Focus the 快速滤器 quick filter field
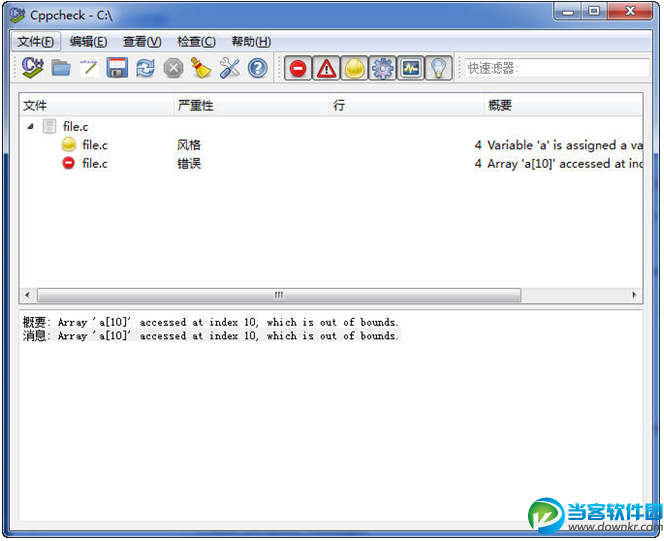Viewport: 664px width, 541px height. coord(557,68)
